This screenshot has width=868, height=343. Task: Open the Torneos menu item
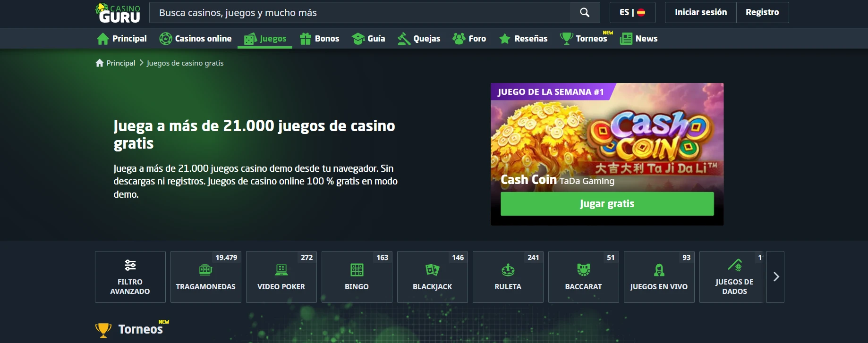tap(586, 39)
